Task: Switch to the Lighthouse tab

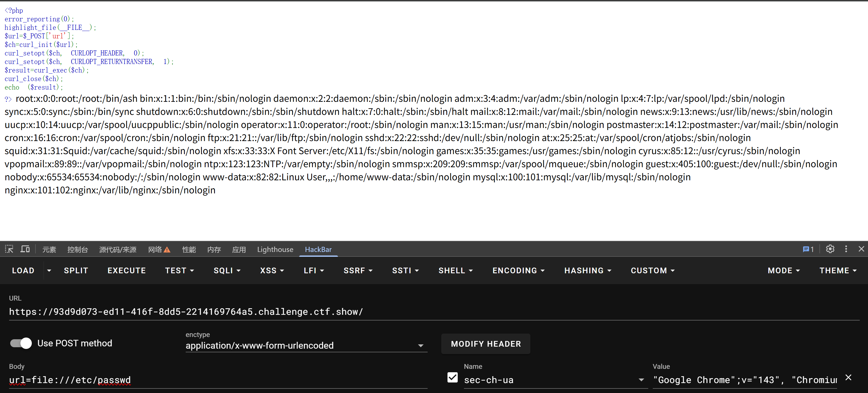Action: click(275, 250)
